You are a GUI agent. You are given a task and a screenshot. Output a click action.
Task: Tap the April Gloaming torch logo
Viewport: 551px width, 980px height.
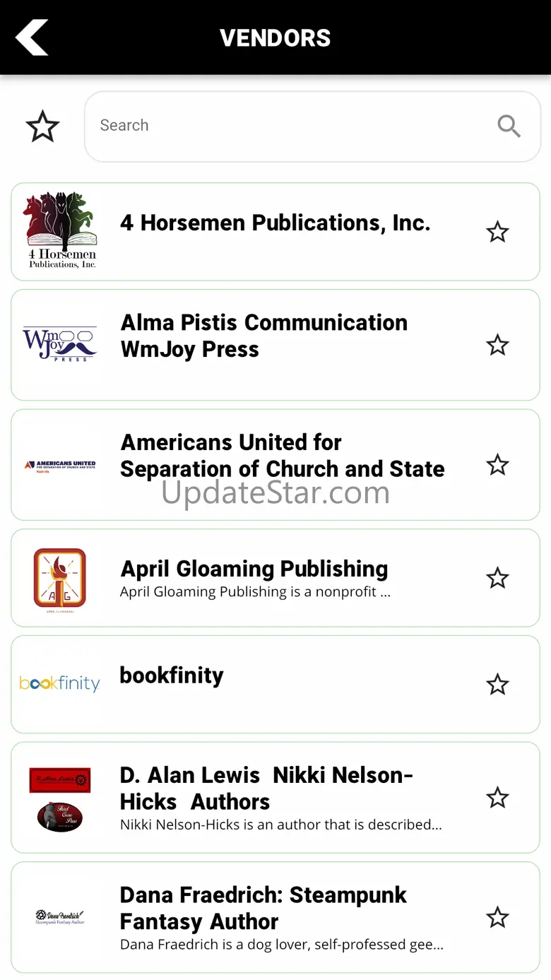(x=60, y=579)
